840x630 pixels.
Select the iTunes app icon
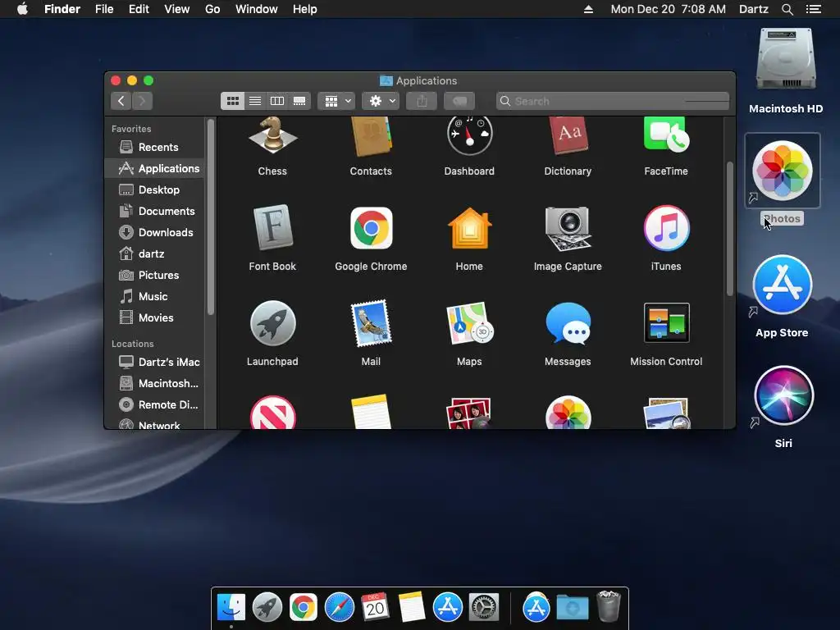666,228
